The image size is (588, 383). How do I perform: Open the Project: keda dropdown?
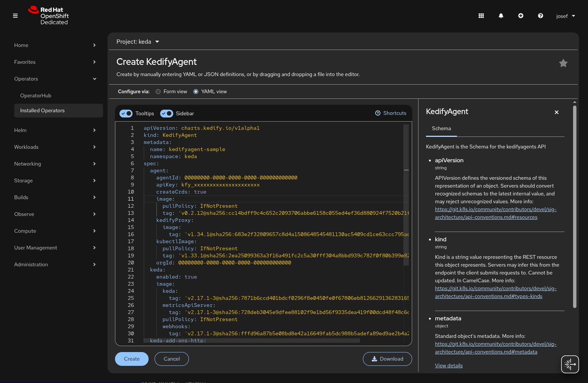tap(138, 42)
